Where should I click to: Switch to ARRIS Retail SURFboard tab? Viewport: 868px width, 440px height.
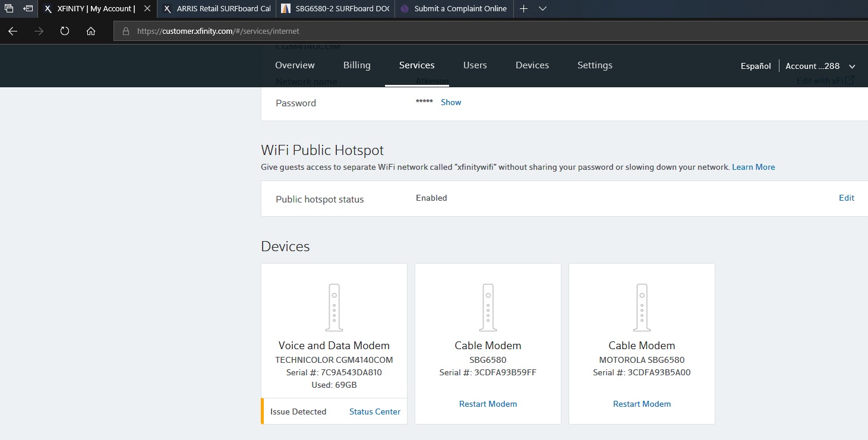pyautogui.click(x=217, y=9)
